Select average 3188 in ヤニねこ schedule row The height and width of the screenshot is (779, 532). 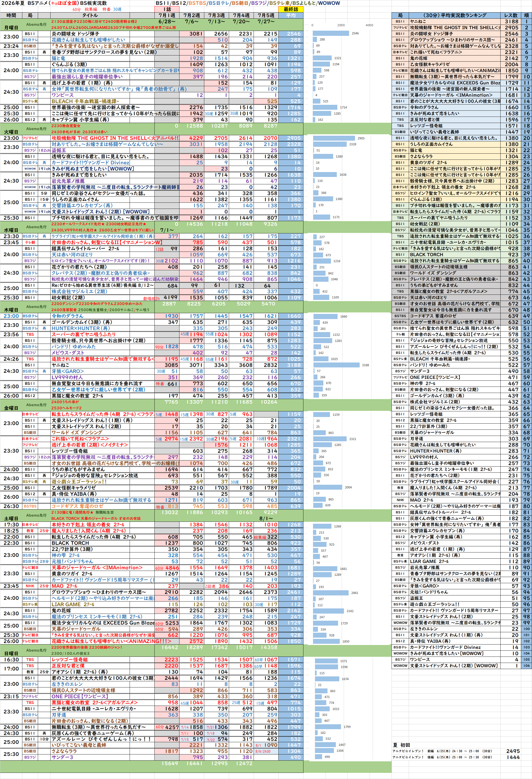[291, 365]
